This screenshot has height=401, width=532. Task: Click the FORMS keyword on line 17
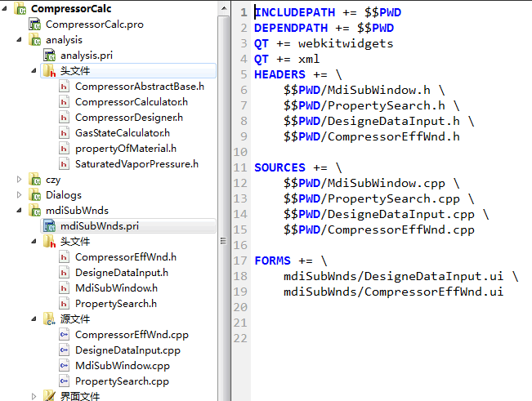tap(272, 261)
